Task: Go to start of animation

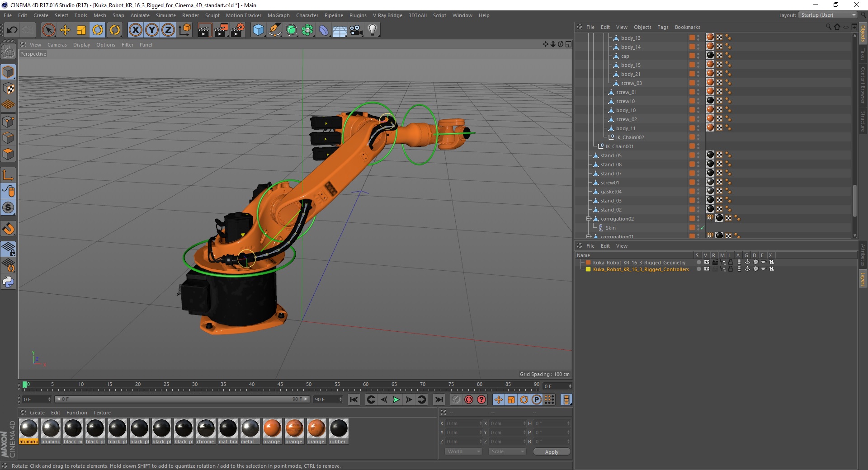Action: pos(354,399)
